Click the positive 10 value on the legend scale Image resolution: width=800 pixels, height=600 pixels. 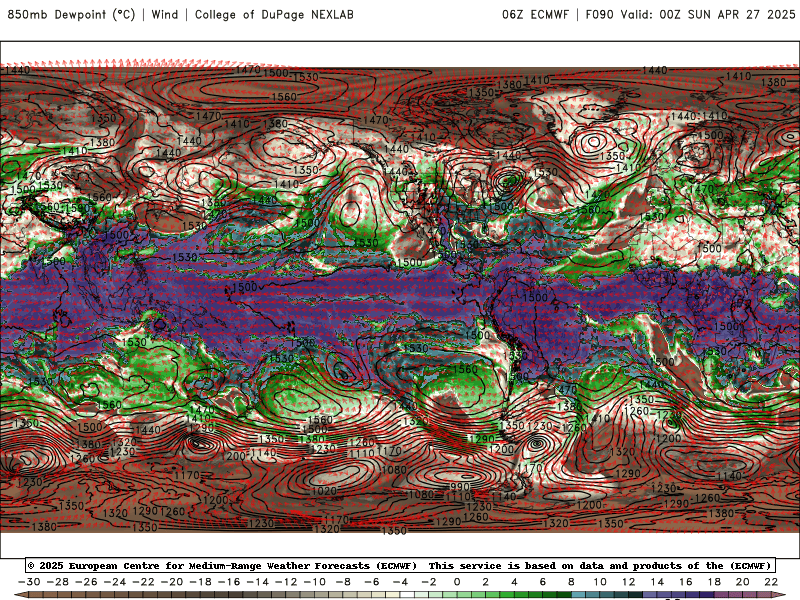pos(599,582)
